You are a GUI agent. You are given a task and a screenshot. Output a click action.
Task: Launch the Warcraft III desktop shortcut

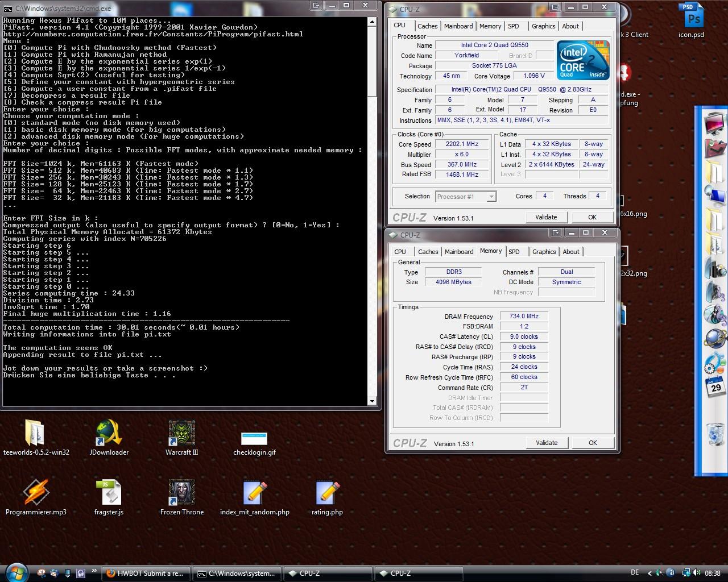tap(181, 438)
